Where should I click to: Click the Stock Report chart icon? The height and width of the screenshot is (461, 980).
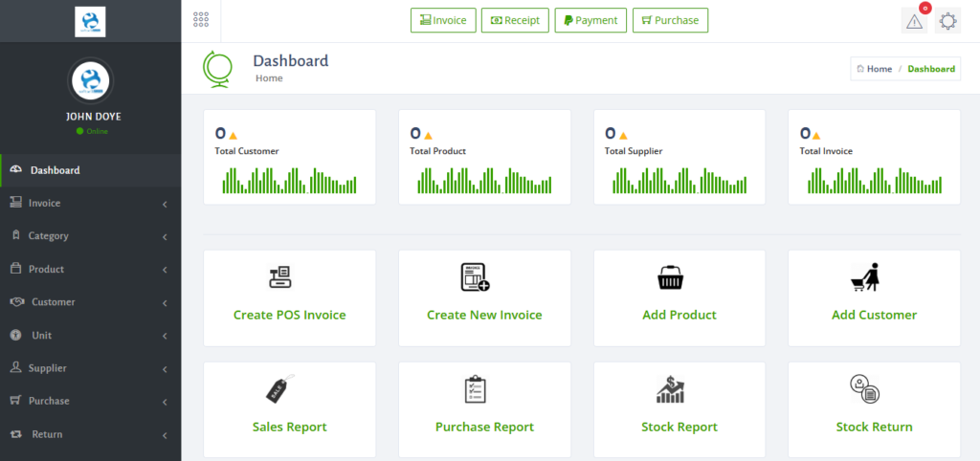click(x=670, y=389)
